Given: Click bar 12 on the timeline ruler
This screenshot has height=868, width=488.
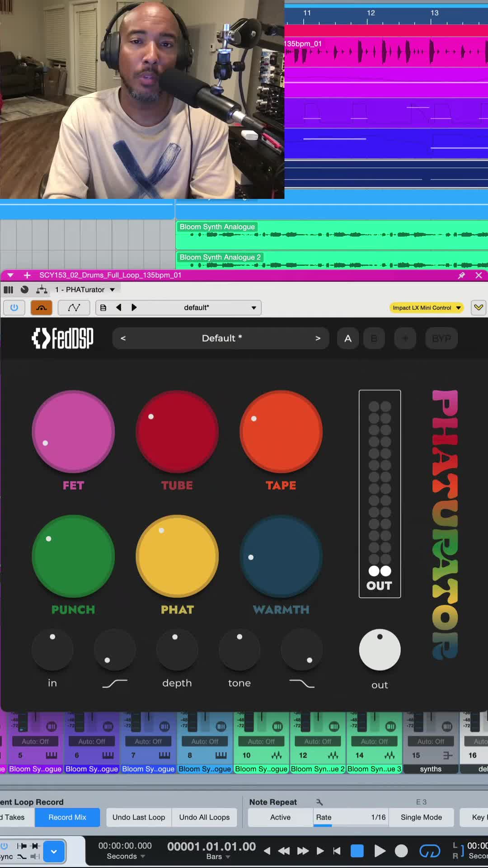Looking at the screenshot, I should 371,13.
